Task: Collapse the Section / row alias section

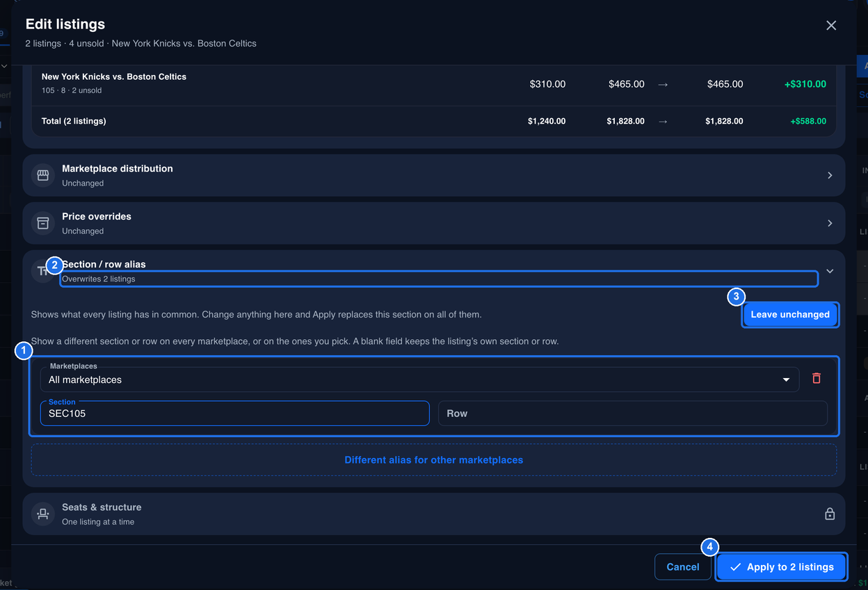Action: [x=830, y=271]
